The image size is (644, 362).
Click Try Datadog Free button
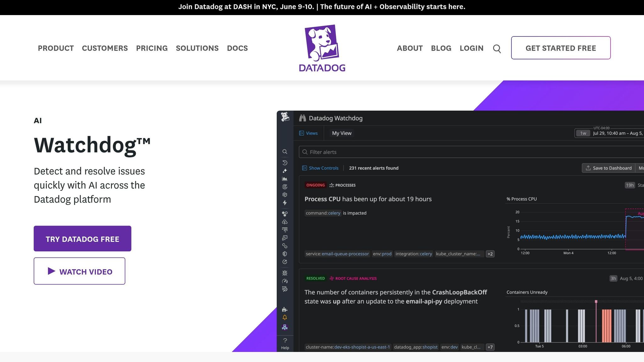coord(82,239)
